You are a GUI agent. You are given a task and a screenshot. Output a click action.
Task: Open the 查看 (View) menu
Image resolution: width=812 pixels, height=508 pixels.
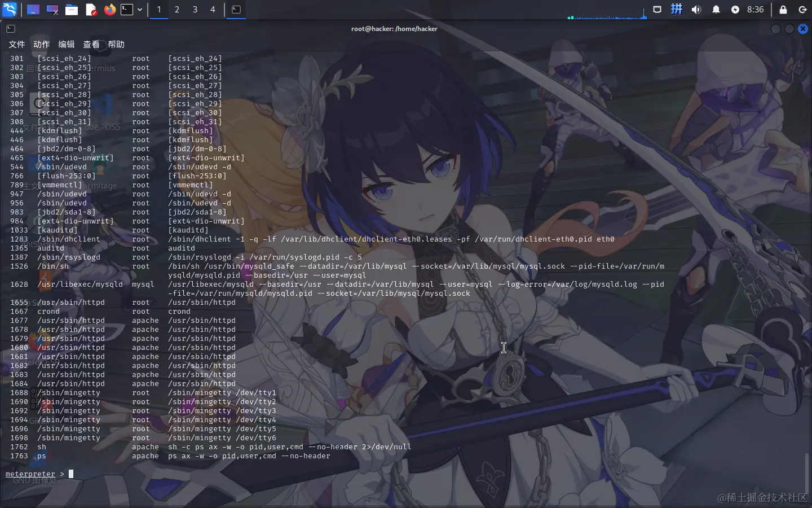(91, 44)
